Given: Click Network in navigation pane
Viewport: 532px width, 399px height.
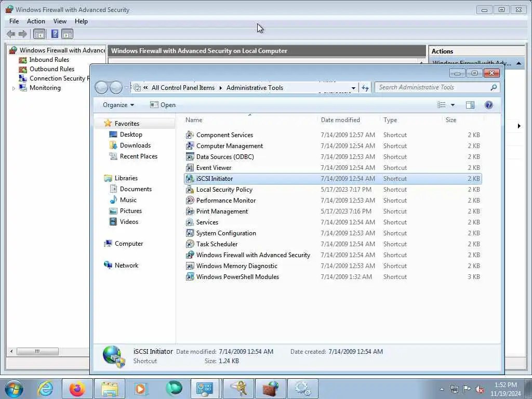Looking at the screenshot, I should [126, 265].
